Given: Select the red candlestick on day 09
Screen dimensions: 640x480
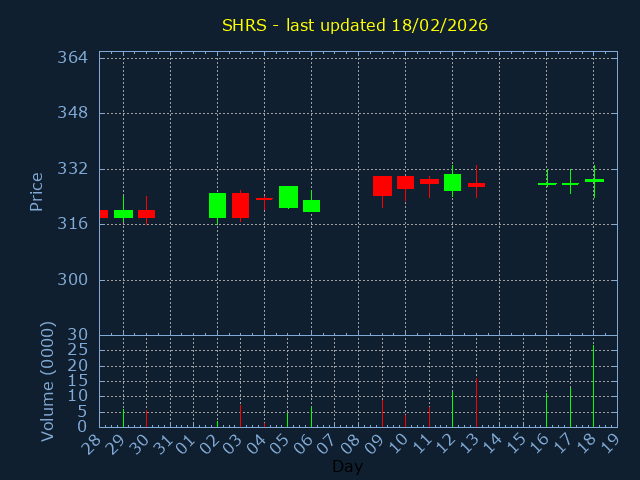Looking at the screenshot, I should point(382,186).
